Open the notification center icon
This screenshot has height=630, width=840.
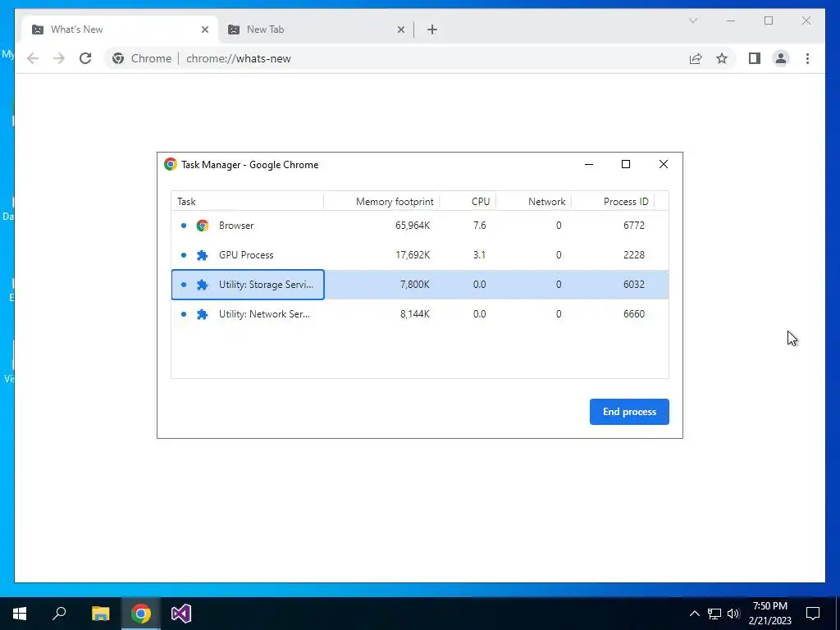(x=813, y=614)
